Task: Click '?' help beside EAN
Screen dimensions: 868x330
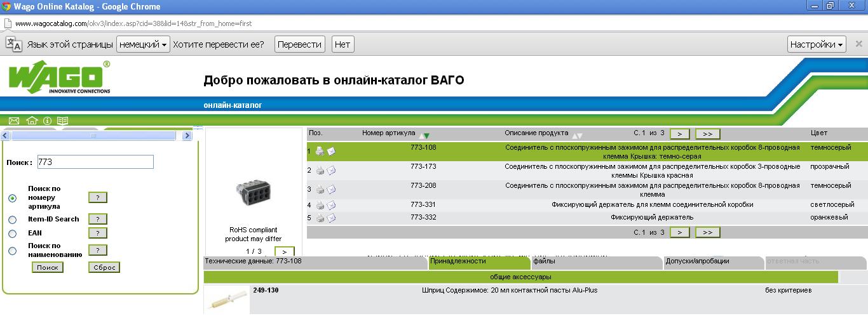Action: click(98, 233)
